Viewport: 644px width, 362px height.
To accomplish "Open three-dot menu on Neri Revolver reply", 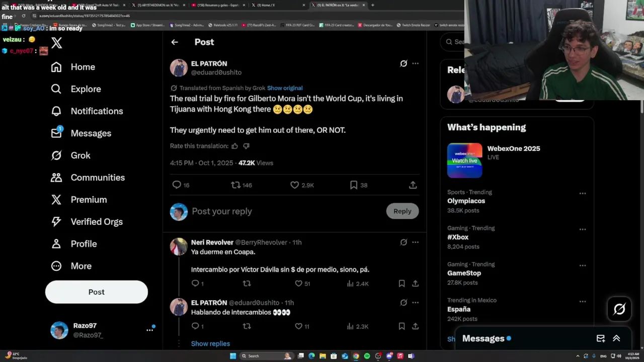I will click(415, 242).
